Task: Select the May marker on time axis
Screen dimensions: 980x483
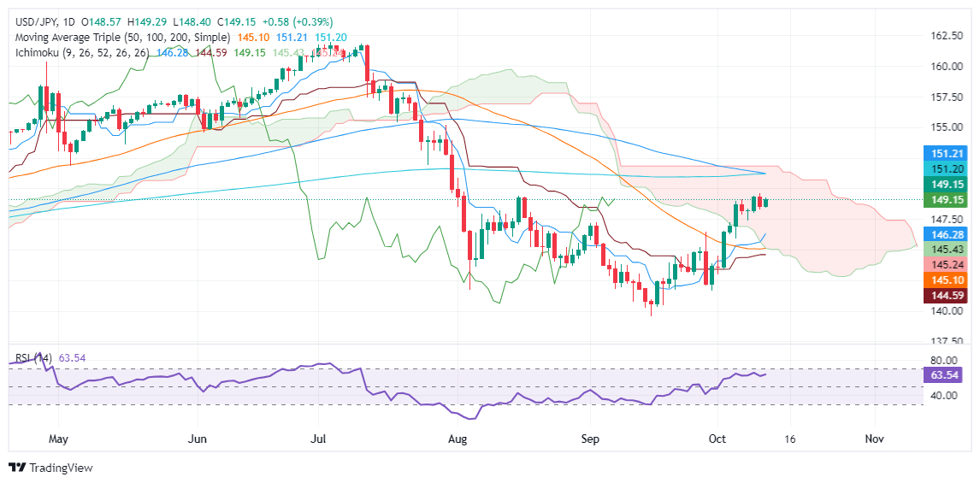Action: pos(57,440)
